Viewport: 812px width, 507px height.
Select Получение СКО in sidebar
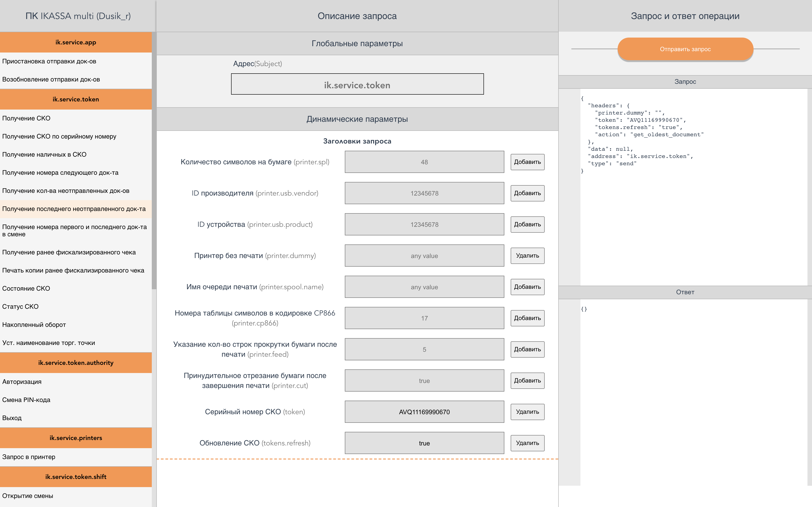[26, 118]
